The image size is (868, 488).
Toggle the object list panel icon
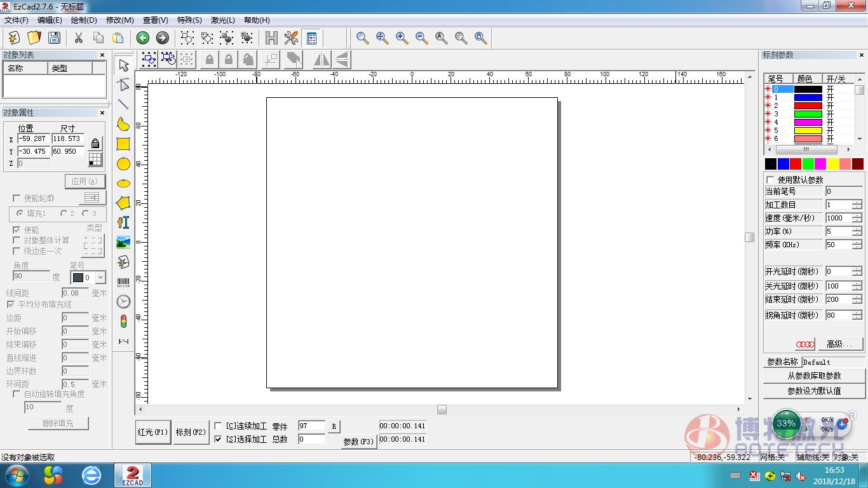311,37
